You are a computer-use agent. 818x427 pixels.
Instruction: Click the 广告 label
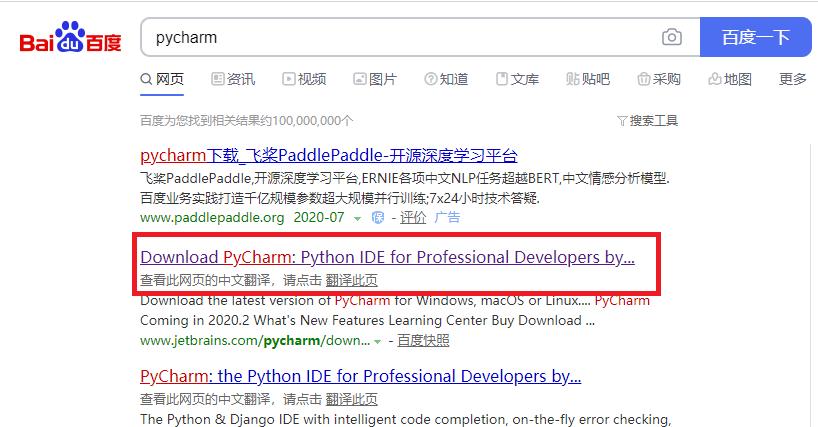(447, 217)
